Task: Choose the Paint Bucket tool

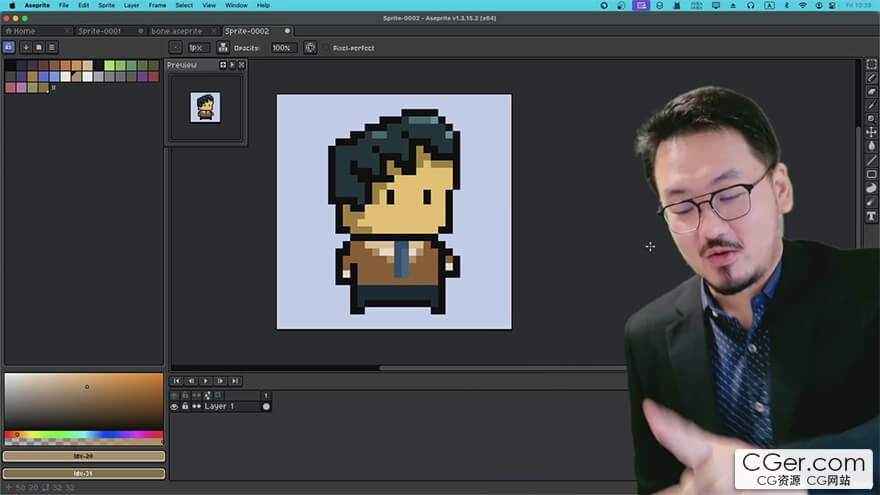Action: (x=871, y=147)
